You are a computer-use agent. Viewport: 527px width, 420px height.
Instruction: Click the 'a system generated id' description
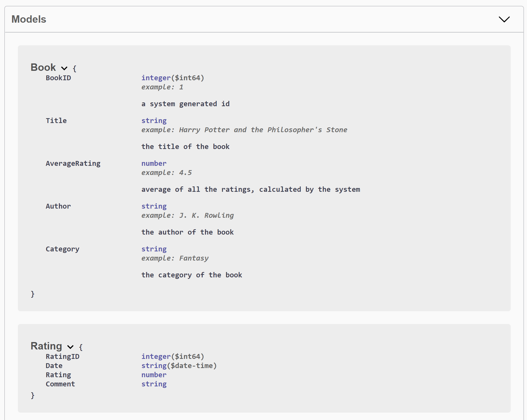(x=185, y=104)
